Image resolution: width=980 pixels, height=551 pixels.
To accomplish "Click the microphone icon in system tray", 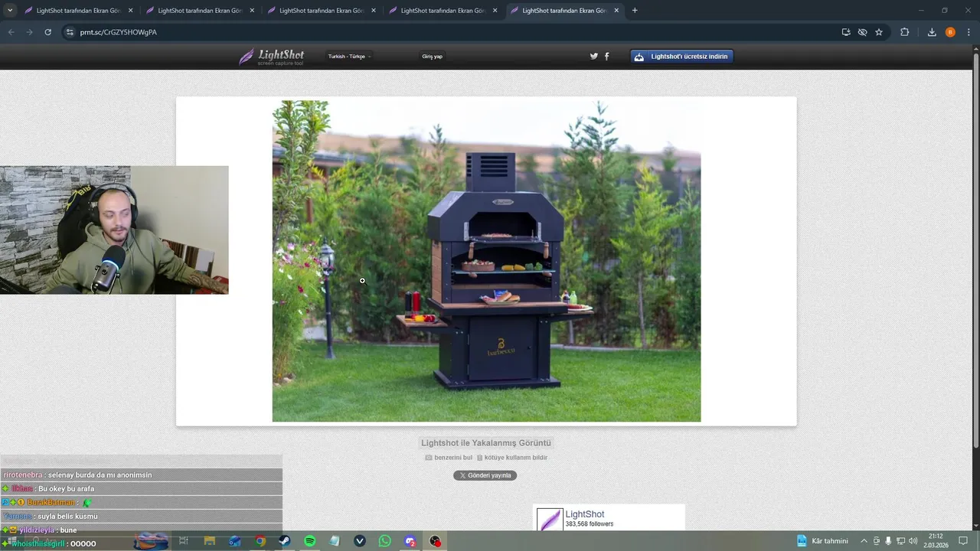I will point(888,541).
